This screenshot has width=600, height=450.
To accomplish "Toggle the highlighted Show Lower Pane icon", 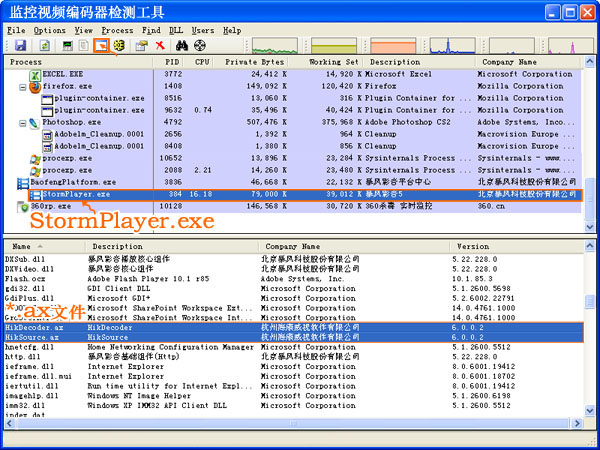I will pos(101,47).
